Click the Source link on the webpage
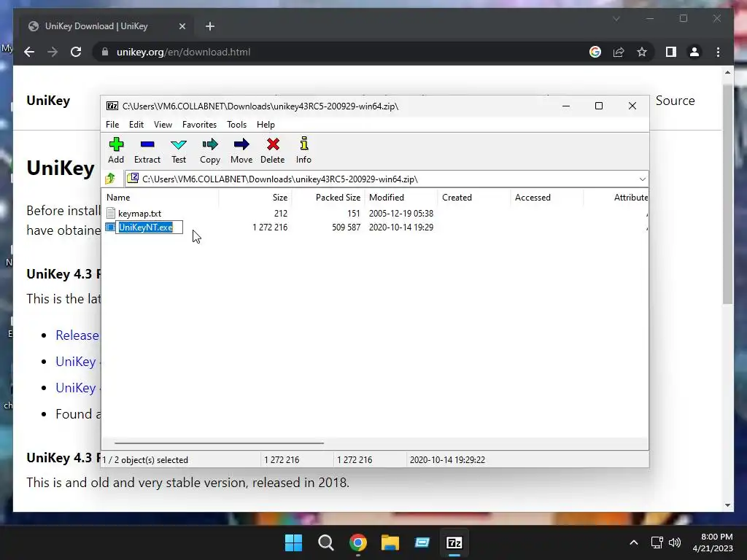 675,101
